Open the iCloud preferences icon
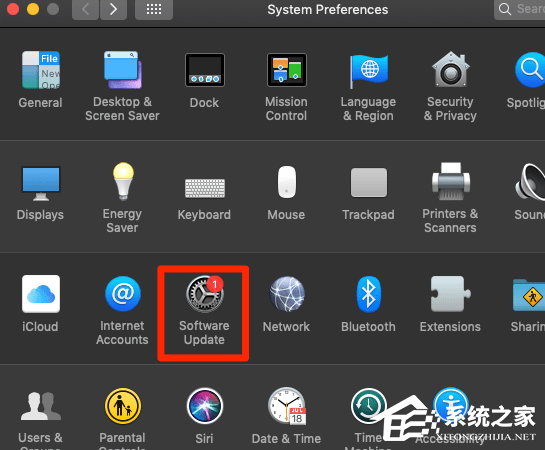The width and height of the screenshot is (545, 450). pos(41,294)
